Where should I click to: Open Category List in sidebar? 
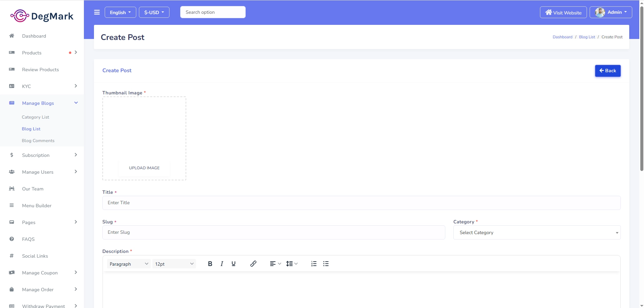[35, 117]
